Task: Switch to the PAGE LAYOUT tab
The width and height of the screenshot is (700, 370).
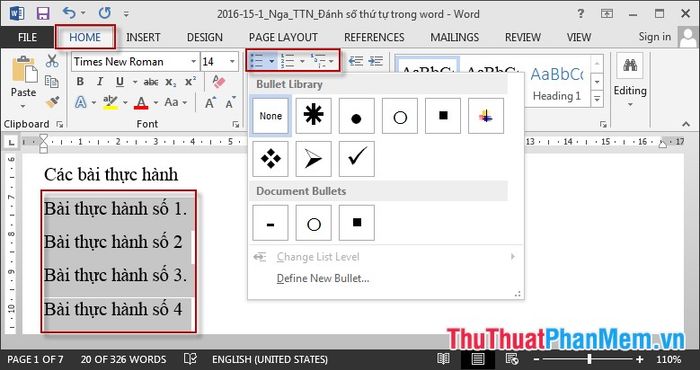Action: pos(283,37)
